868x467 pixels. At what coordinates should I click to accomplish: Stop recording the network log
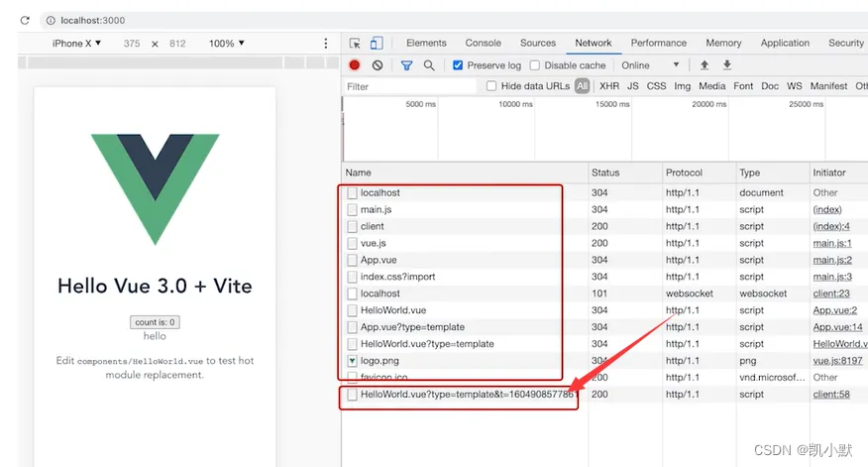pyautogui.click(x=355, y=65)
